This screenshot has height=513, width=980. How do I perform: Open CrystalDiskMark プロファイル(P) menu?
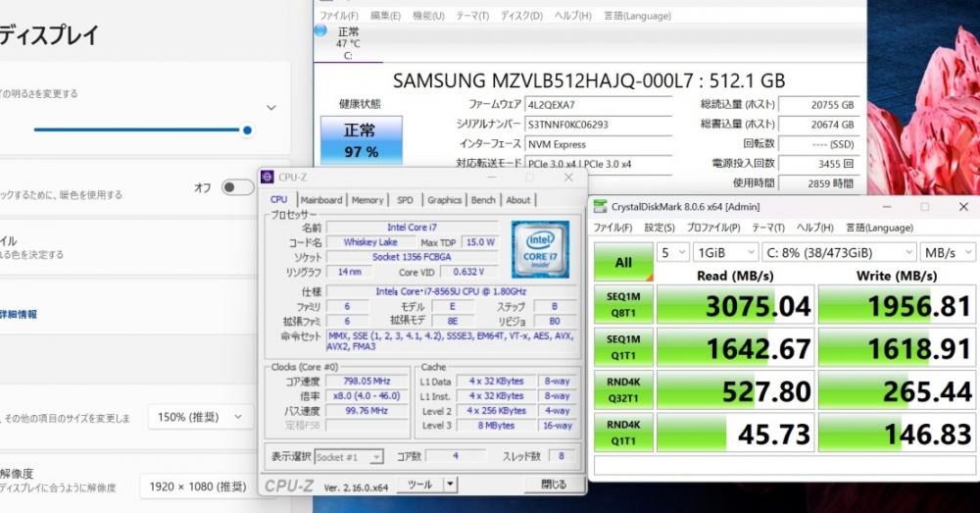coord(713,228)
